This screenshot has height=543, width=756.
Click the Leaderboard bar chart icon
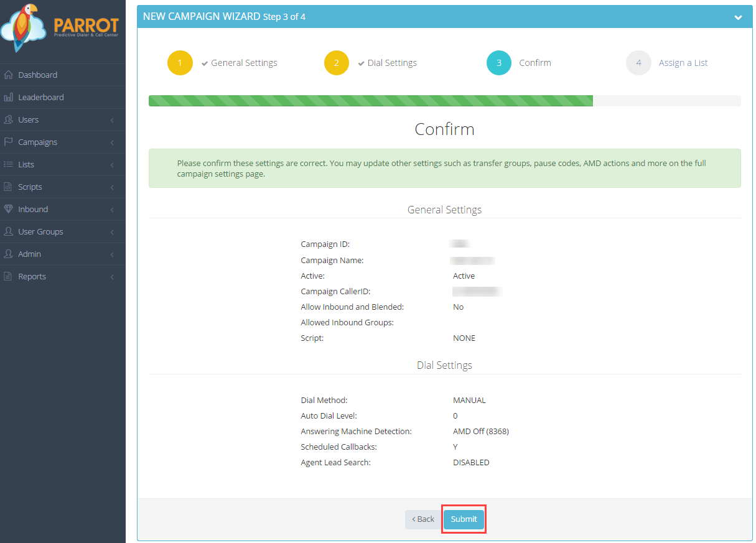(x=9, y=97)
